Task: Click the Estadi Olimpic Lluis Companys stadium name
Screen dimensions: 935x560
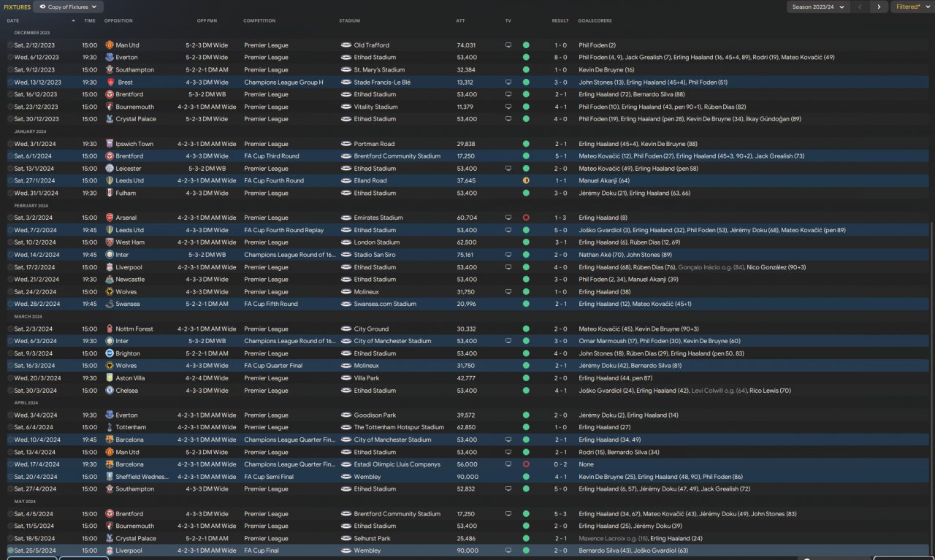Action: tap(397, 464)
